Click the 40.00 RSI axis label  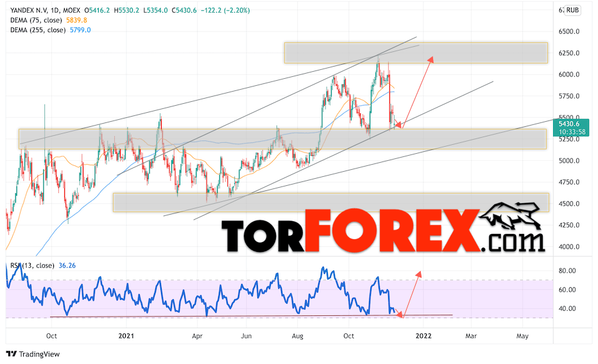pos(567,309)
